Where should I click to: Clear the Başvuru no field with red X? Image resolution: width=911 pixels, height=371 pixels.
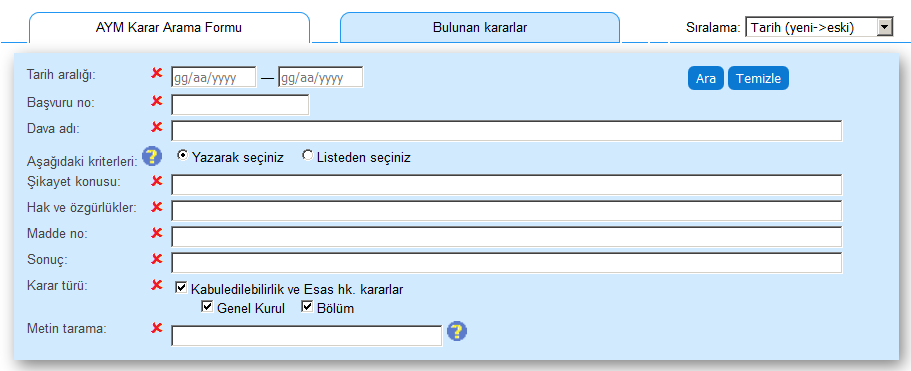(156, 101)
